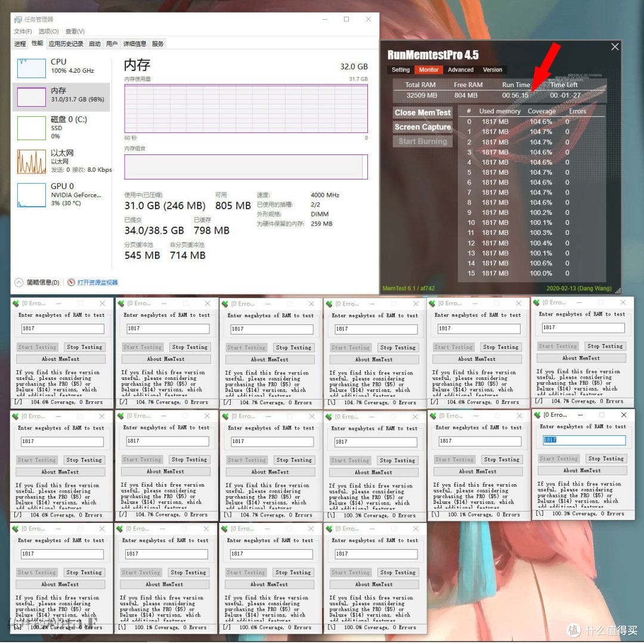The image size is (644, 644).
Task: Click the Screen Capture button
Action: pyautogui.click(x=423, y=127)
